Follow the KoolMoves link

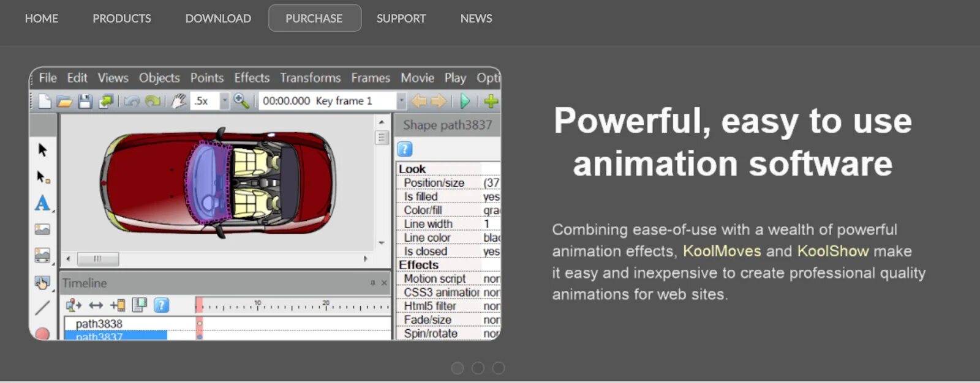722,251
